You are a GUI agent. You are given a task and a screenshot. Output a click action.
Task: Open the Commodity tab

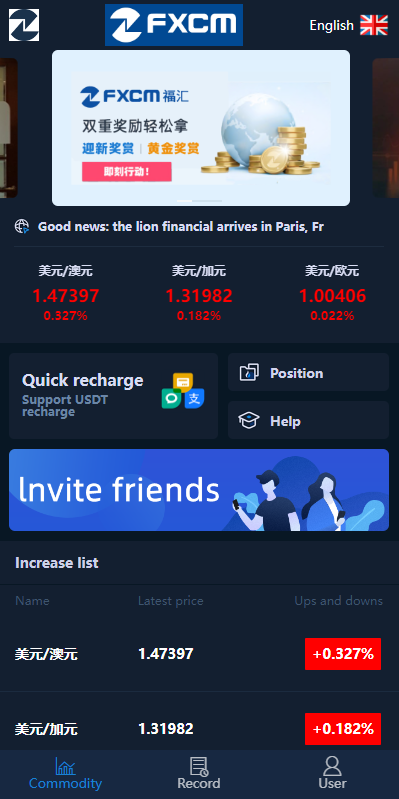(x=65, y=774)
